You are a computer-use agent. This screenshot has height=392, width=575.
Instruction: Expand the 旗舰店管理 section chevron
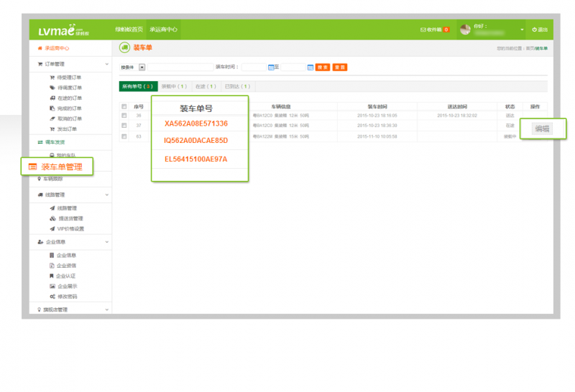[106, 309]
